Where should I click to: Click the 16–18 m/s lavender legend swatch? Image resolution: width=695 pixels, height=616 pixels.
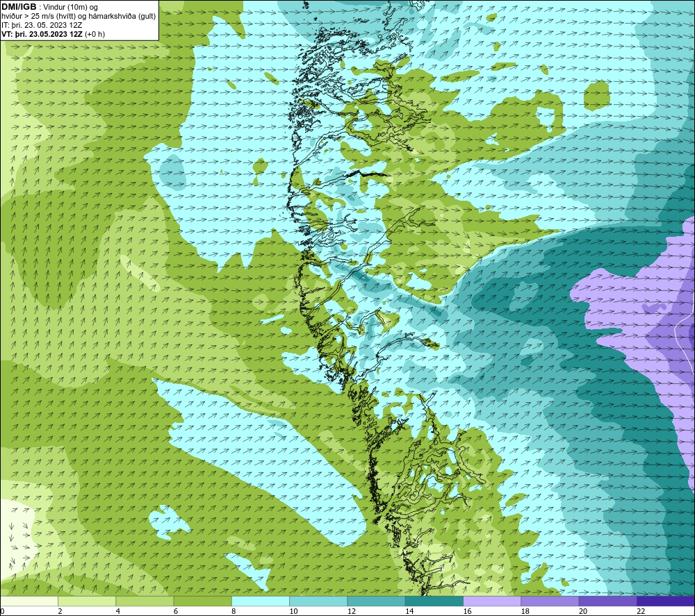point(492,601)
